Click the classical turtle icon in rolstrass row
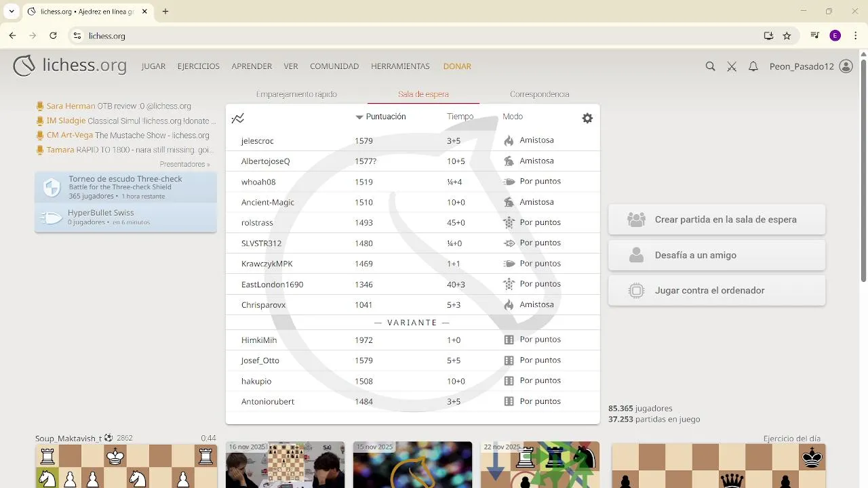 509,222
